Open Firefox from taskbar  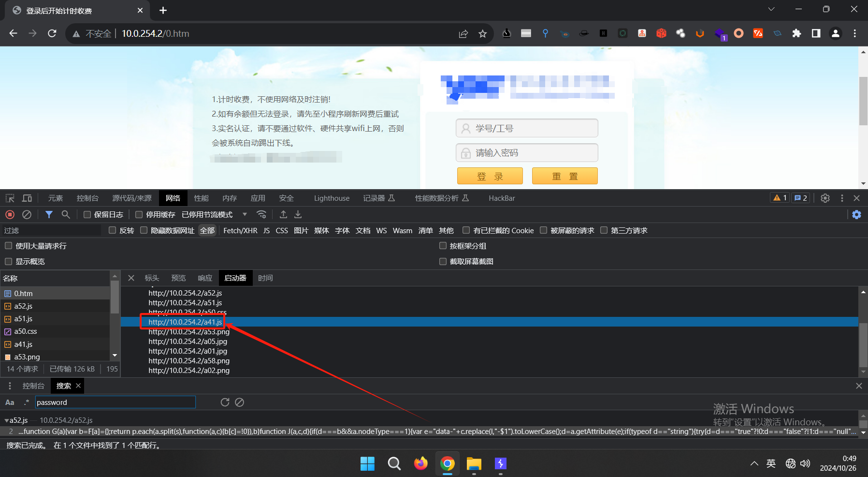pyautogui.click(x=421, y=463)
